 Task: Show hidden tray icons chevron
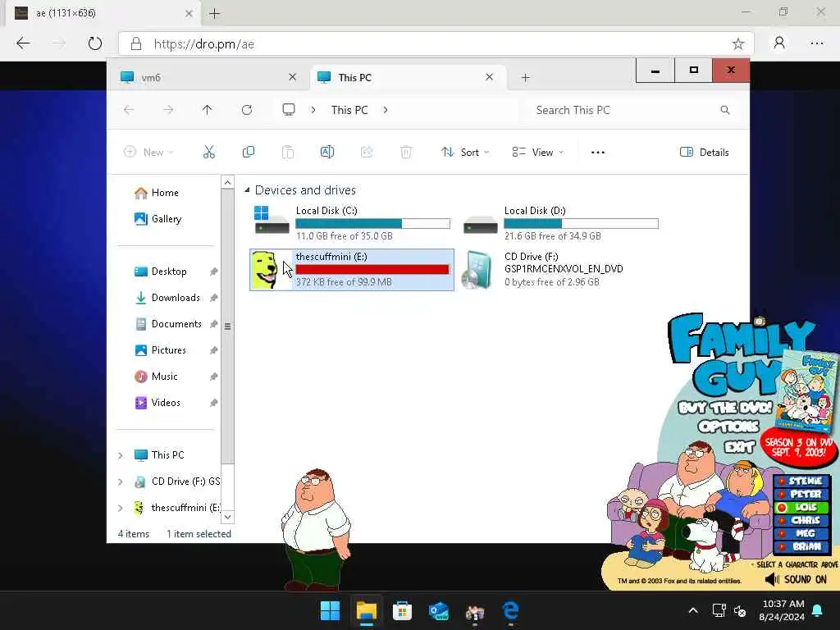click(x=692, y=610)
